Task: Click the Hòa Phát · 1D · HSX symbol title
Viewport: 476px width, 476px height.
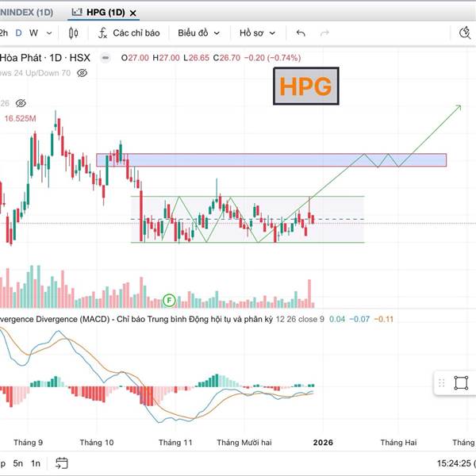Action: point(45,58)
